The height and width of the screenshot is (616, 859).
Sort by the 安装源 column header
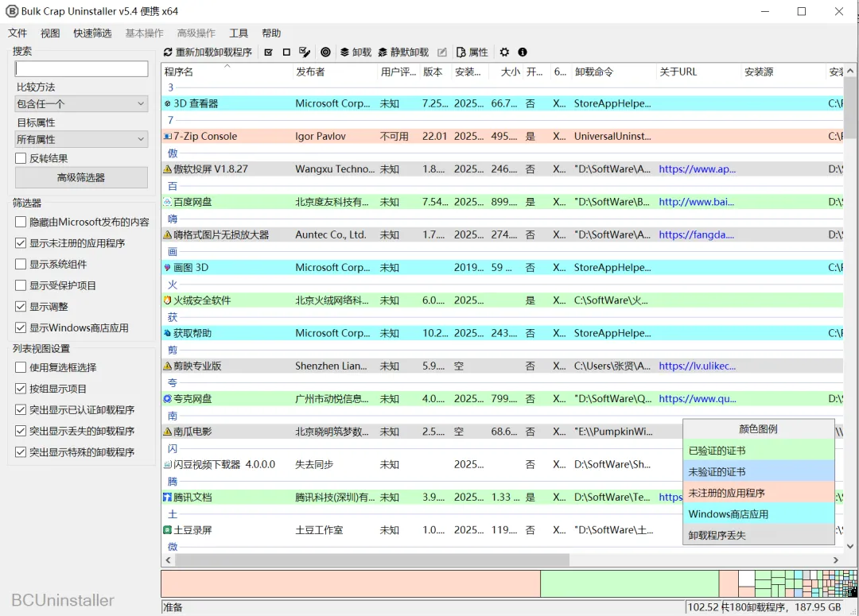[x=783, y=72]
